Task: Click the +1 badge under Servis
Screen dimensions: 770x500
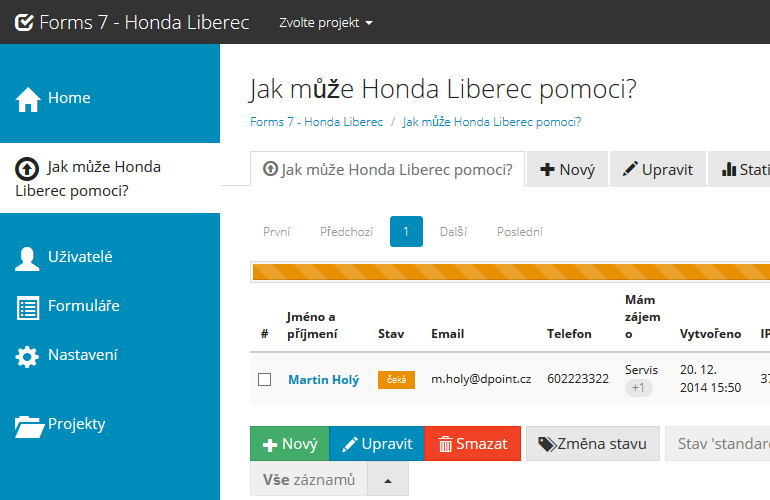Action: pos(638,388)
